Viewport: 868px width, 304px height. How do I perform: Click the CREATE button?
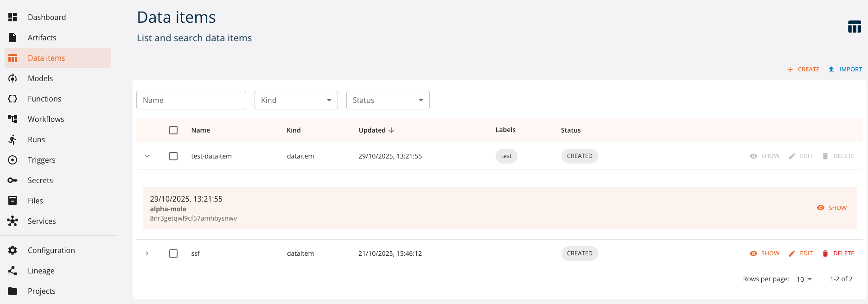click(803, 70)
